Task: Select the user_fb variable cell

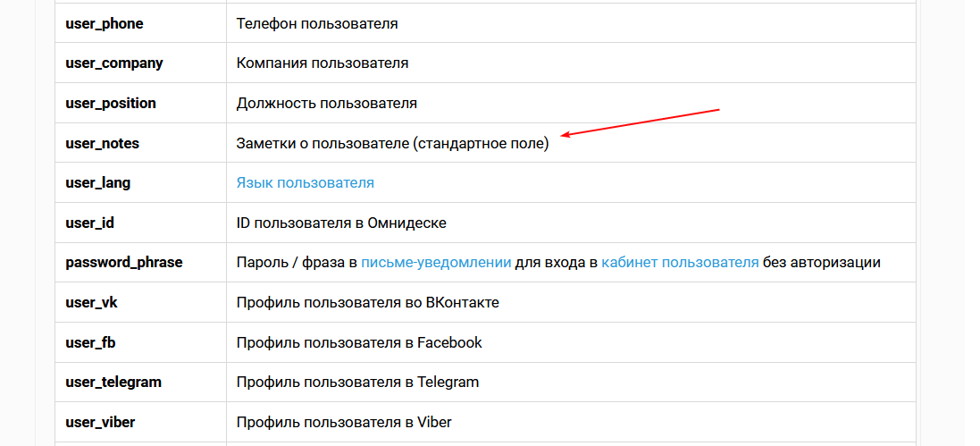Action: coord(140,343)
